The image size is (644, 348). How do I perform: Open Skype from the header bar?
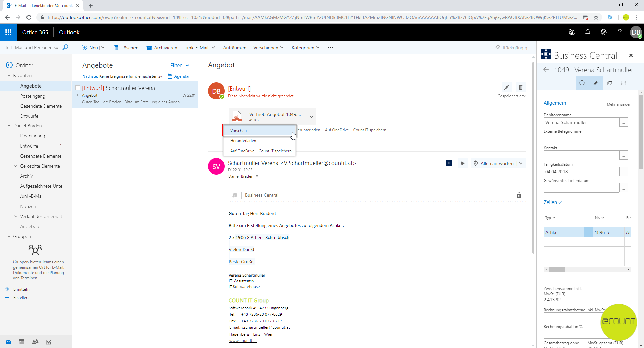point(572,32)
